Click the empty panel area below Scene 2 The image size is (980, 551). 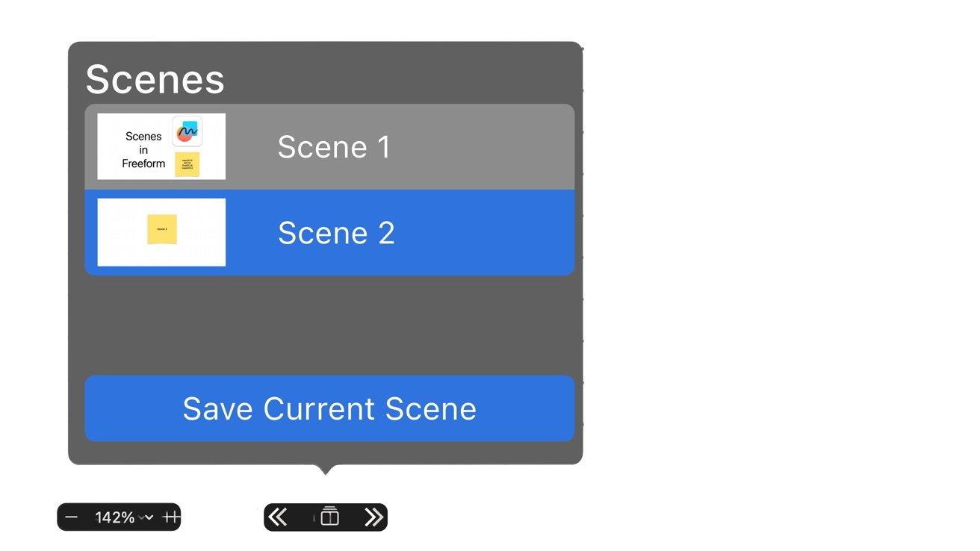329,325
